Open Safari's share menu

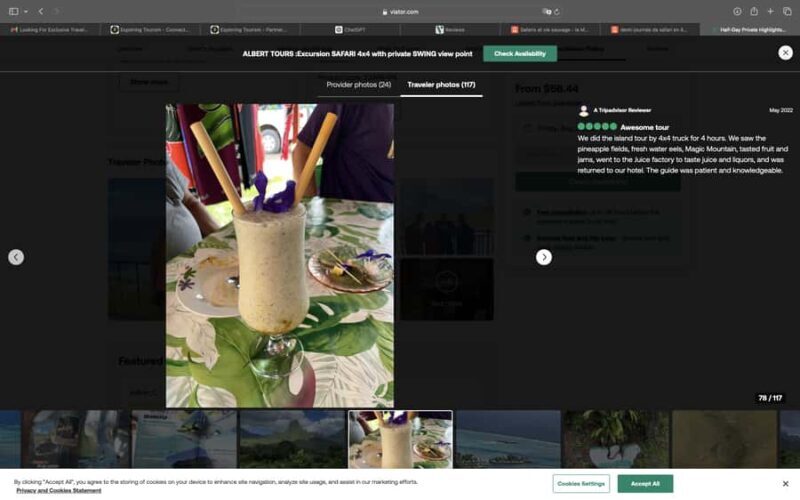tap(753, 11)
